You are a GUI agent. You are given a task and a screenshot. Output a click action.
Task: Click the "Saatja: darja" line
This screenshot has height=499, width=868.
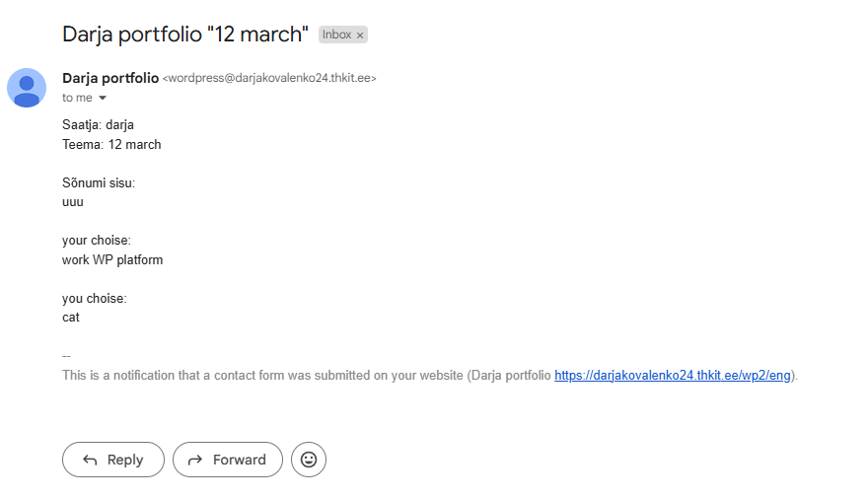pyautogui.click(x=98, y=125)
